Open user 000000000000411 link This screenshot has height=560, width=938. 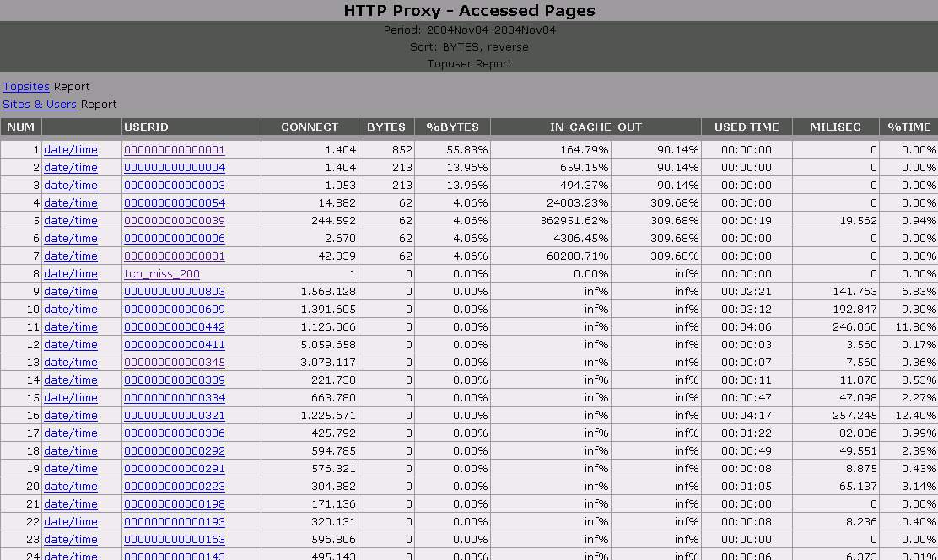click(175, 345)
